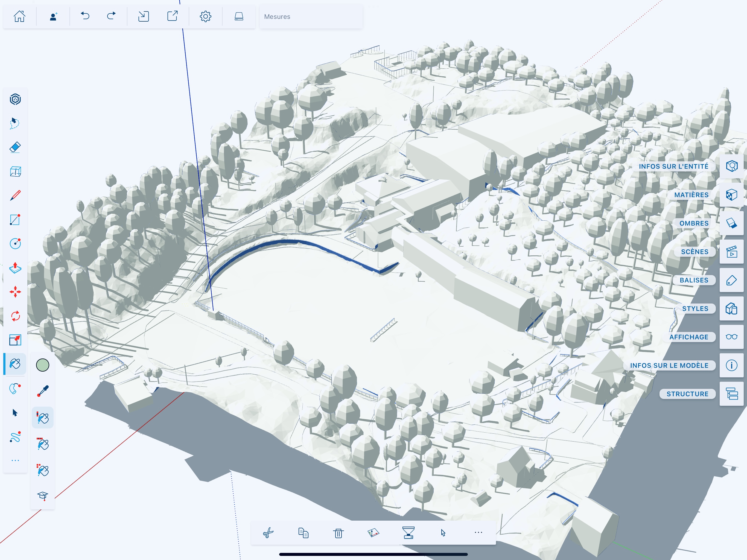
Task: Select the Eraser tool
Action: point(15,147)
